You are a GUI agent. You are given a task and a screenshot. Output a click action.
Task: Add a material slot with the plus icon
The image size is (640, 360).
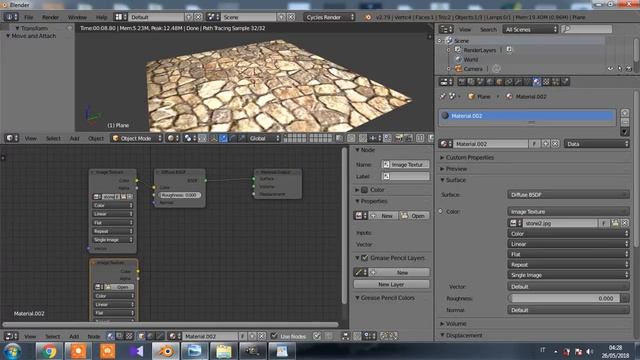[624, 113]
